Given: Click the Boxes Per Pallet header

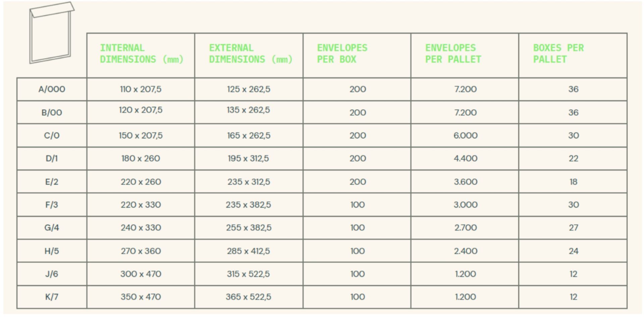Looking at the screenshot, I should point(558,54).
